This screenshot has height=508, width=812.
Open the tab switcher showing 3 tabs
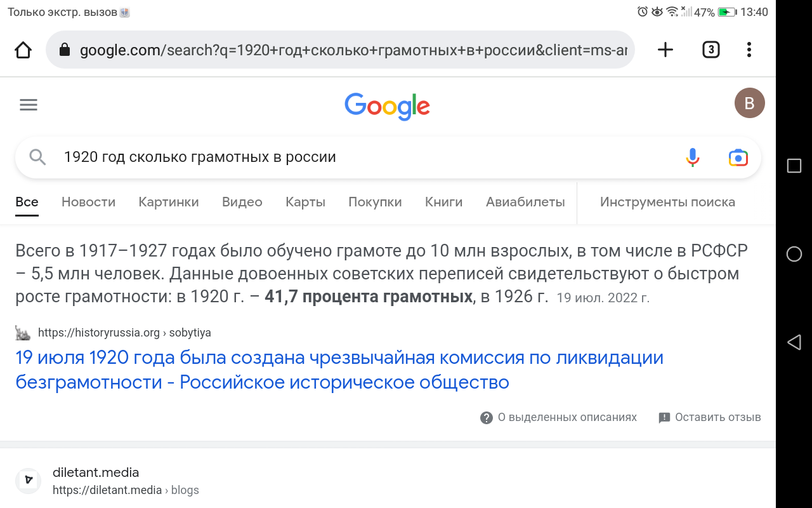[x=710, y=50]
